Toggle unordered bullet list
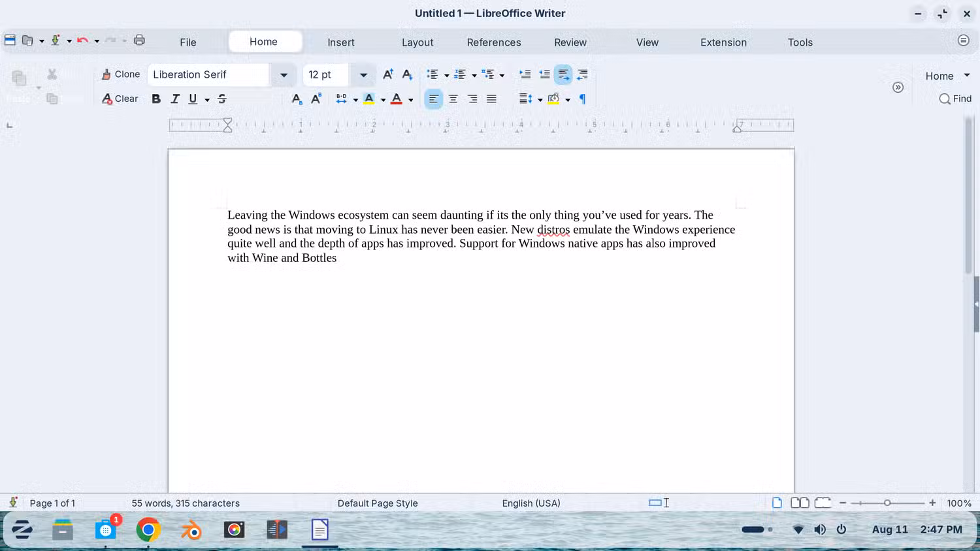Viewport: 980px width, 551px height. [x=433, y=74]
